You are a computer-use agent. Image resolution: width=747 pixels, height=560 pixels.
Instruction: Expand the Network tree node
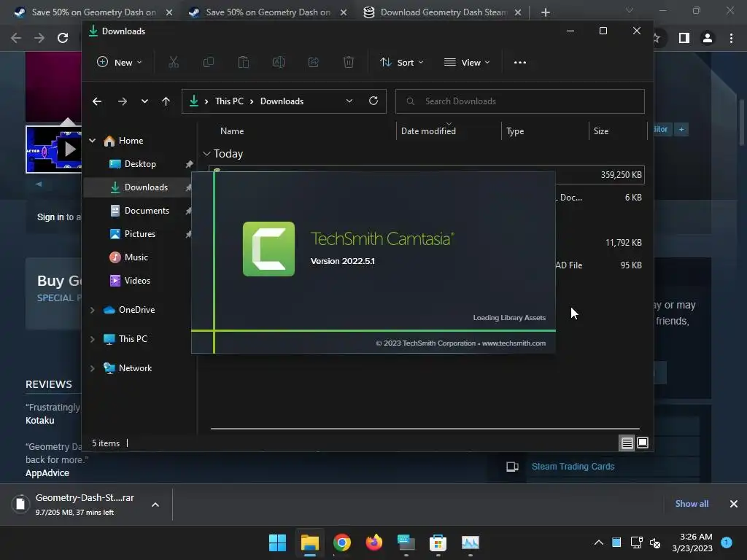coord(93,368)
